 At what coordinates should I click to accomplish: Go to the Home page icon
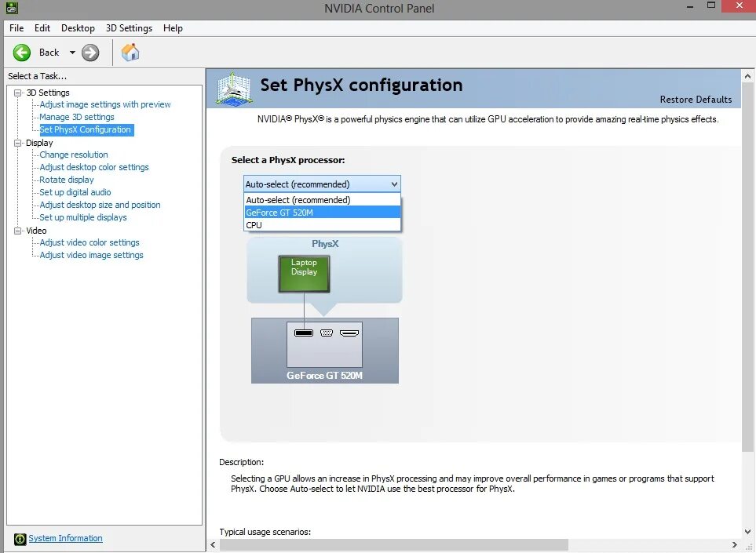point(130,52)
